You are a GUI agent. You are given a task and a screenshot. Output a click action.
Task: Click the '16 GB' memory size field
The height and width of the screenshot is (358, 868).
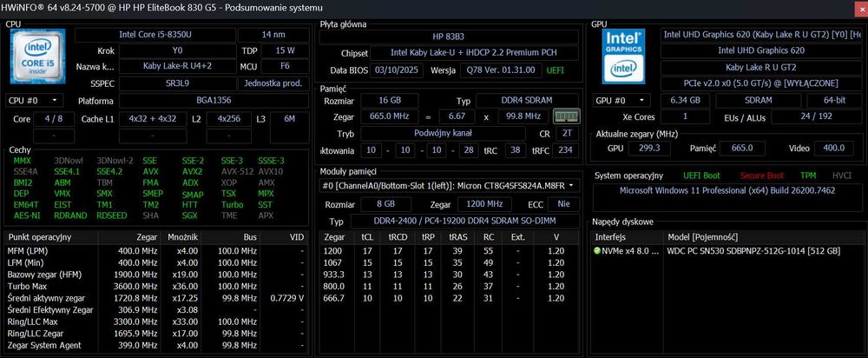pyautogui.click(x=389, y=101)
